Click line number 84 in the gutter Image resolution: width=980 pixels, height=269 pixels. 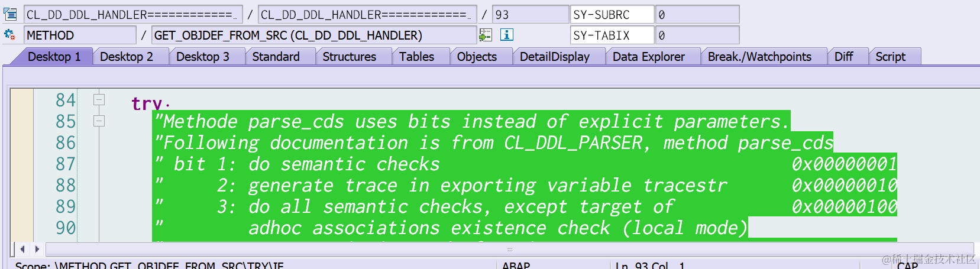pos(66,100)
